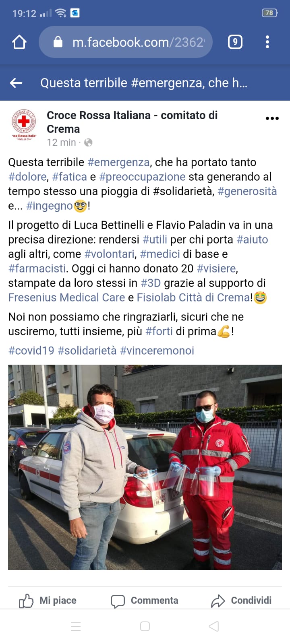Share the post with Condividi
This screenshot has height=644, width=290.
click(241, 601)
